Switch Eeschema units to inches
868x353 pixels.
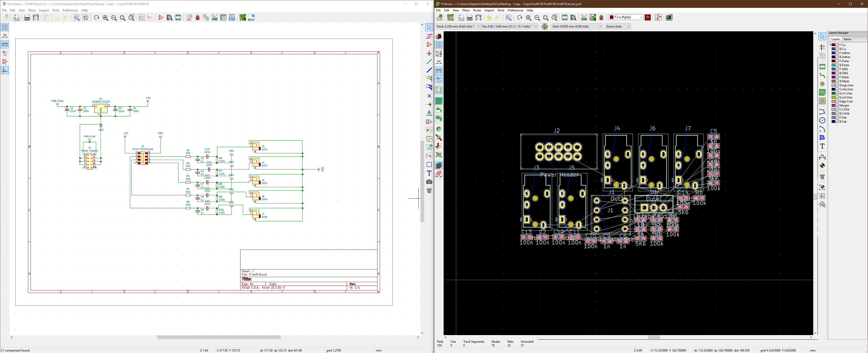coord(5,36)
